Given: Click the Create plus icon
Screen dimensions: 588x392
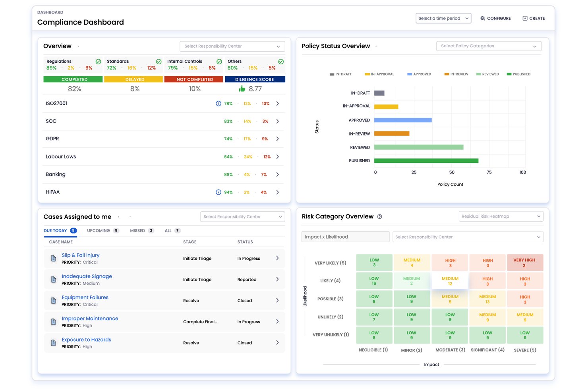Looking at the screenshot, I should (525, 18).
